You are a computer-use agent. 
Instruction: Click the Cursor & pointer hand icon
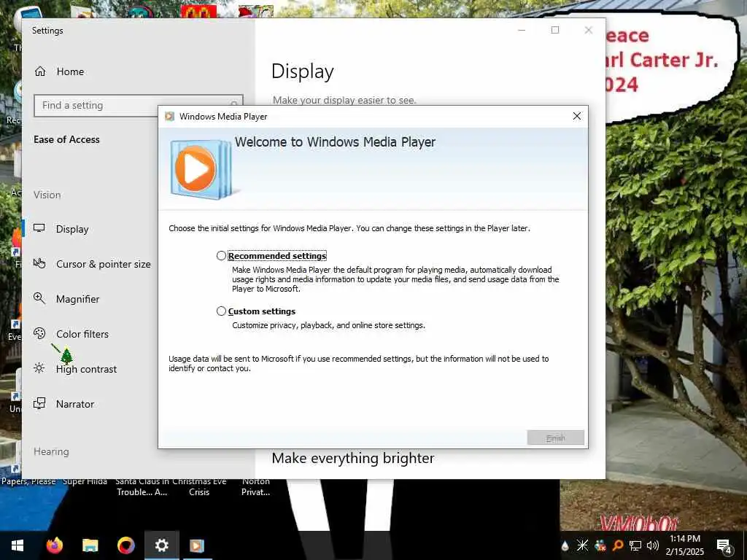click(x=39, y=263)
